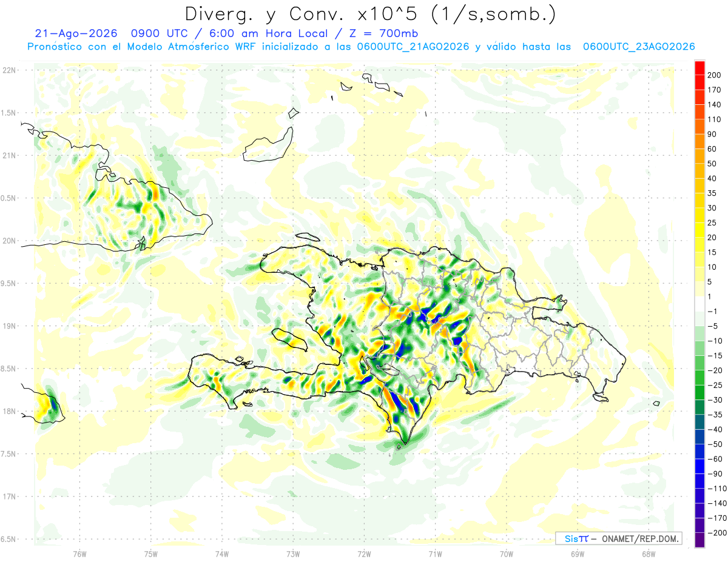Viewport: 728px width, 562px height.
Task: Click the "72W" longitude label
Action: point(364,554)
